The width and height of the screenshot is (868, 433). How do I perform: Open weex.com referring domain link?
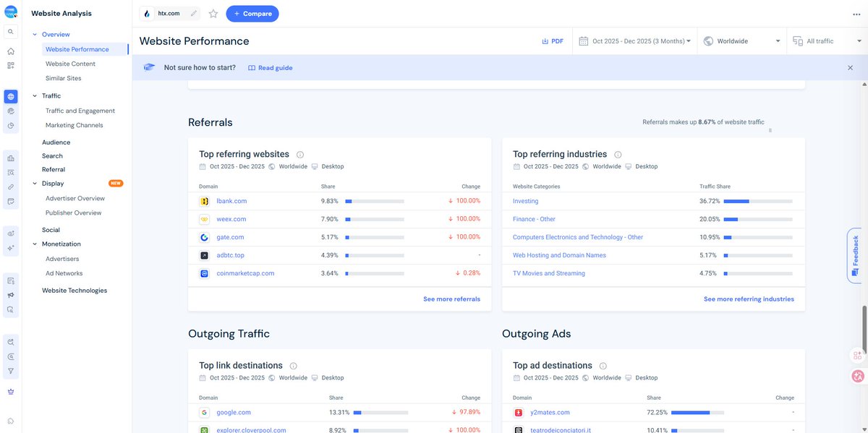[231, 219]
